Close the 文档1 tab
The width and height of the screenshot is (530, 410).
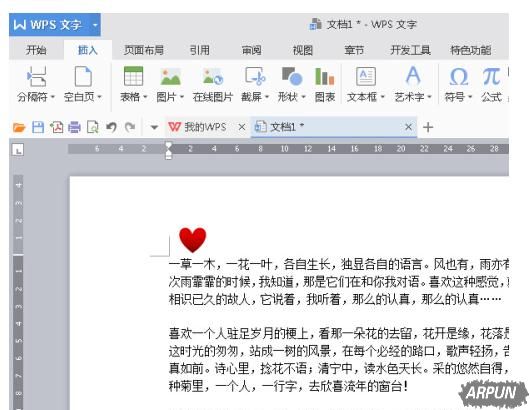coord(408,127)
